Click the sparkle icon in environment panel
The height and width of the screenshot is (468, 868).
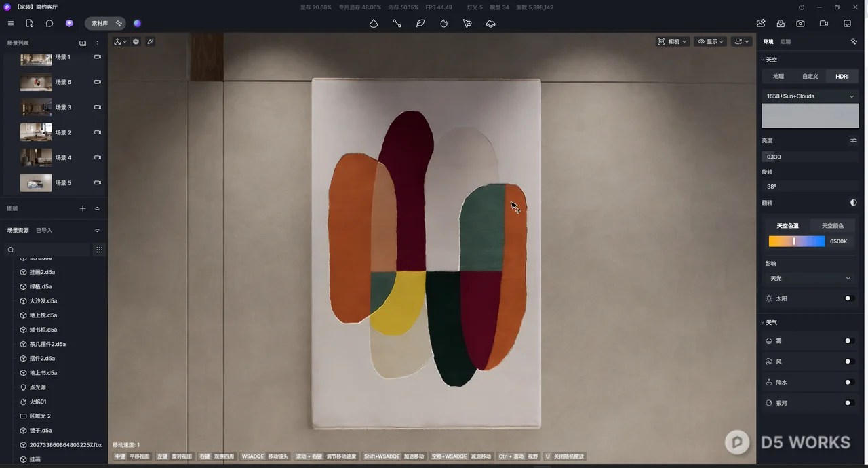(854, 41)
